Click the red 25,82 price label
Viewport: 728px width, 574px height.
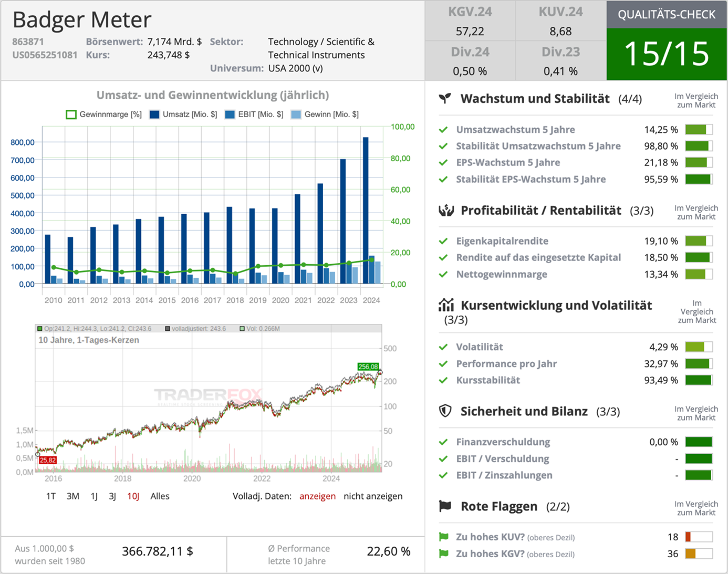pos(47,460)
